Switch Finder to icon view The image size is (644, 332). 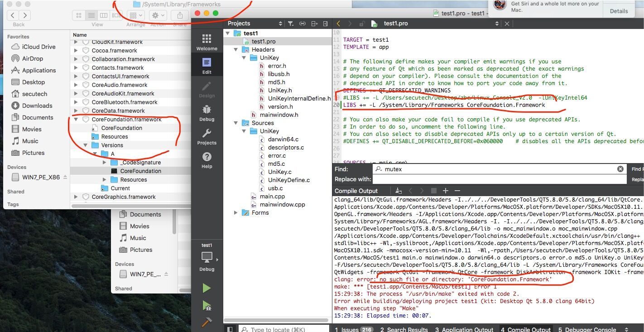(79, 15)
